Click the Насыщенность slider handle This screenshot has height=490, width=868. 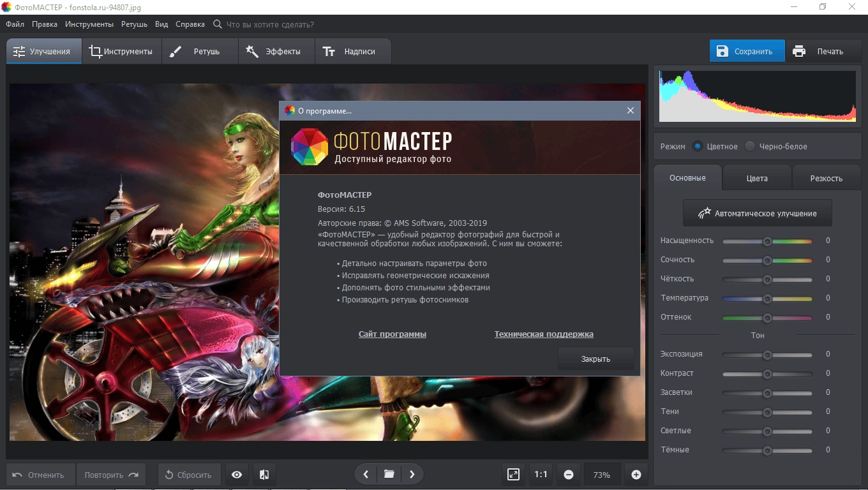[767, 241]
